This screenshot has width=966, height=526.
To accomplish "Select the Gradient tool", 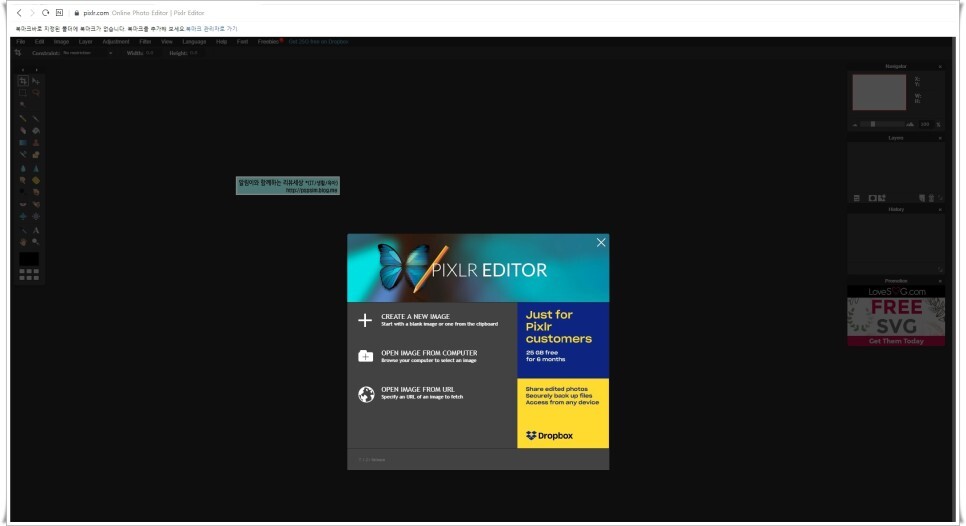I will [x=23, y=142].
